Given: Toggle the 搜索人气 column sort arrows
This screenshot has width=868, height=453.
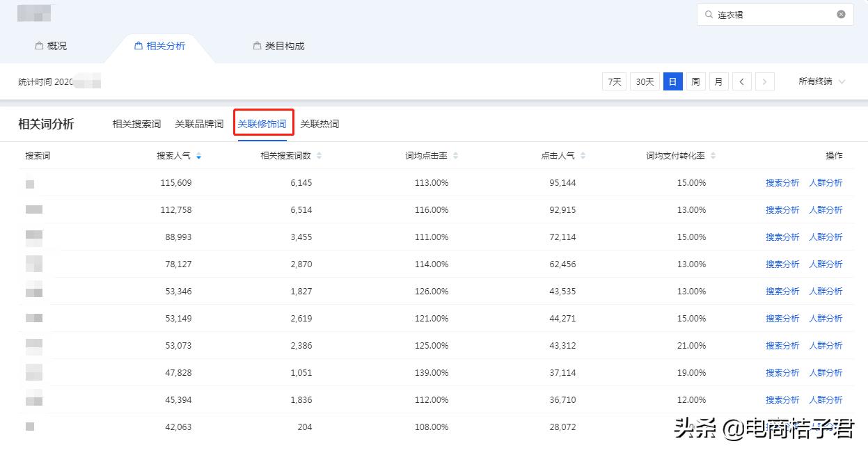Looking at the screenshot, I should pyautogui.click(x=198, y=156).
